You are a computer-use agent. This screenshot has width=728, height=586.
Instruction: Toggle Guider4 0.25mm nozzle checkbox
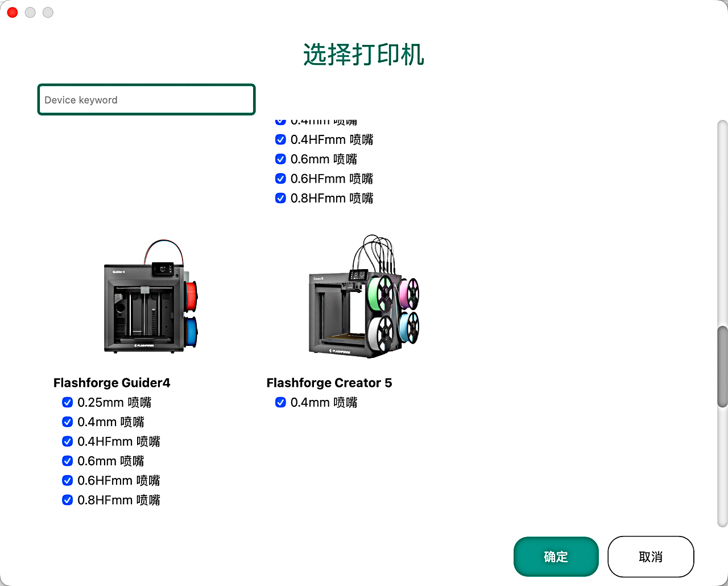[67, 402]
